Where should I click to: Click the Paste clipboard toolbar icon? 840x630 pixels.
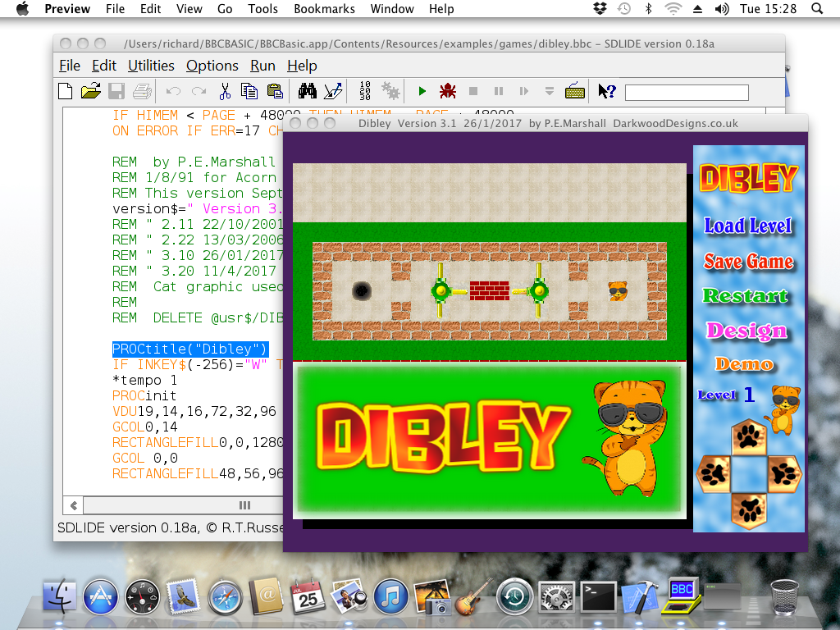275,91
